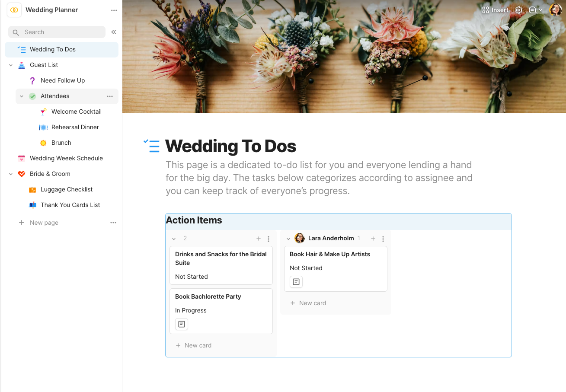This screenshot has height=392, width=566.
Task: Click the large checklist icon beside page title
Action: [152, 146]
